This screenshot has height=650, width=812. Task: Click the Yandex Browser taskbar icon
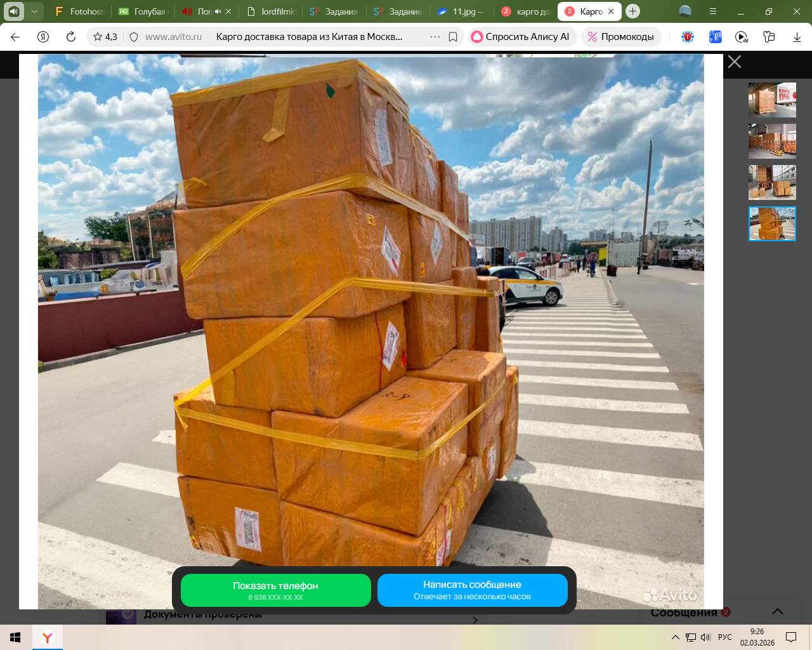tap(47, 637)
